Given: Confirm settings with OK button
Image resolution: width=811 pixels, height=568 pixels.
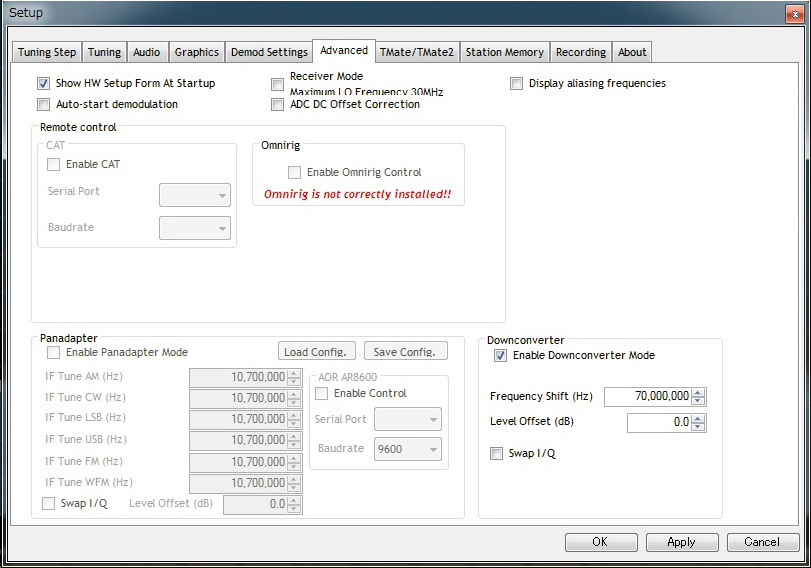Looking at the screenshot, I should [x=600, y=542].
